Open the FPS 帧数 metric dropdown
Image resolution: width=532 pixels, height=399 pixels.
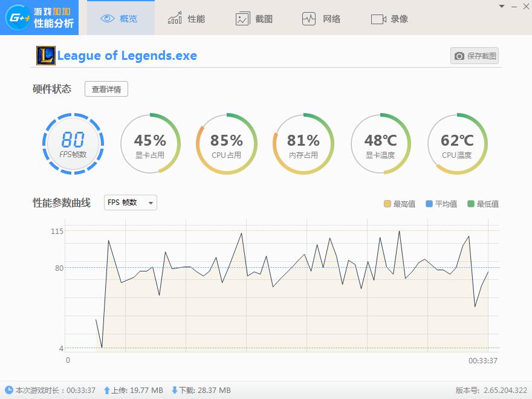click(x=129, y=203)
